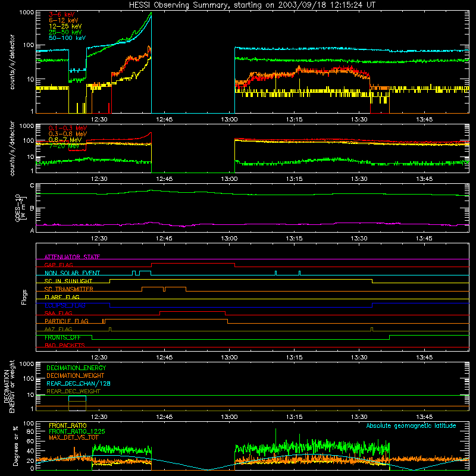The image size is (476, 476).
Task: Click the HESSI Observing Summary title text
Action: (x=252, y=5)
